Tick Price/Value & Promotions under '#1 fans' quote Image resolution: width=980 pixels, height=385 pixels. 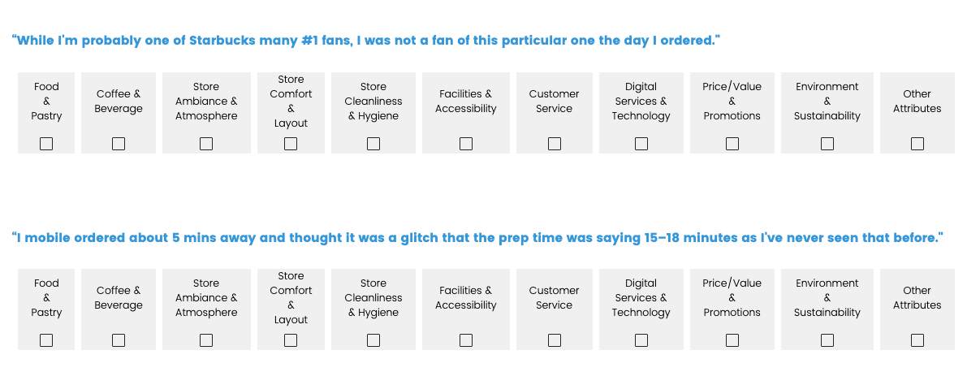pos(732,144)
